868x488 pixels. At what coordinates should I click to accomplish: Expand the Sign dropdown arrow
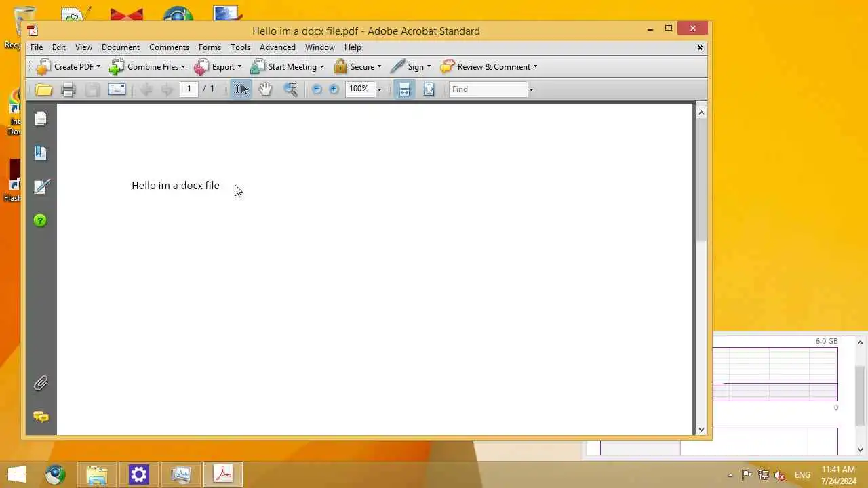click(429, 67)
